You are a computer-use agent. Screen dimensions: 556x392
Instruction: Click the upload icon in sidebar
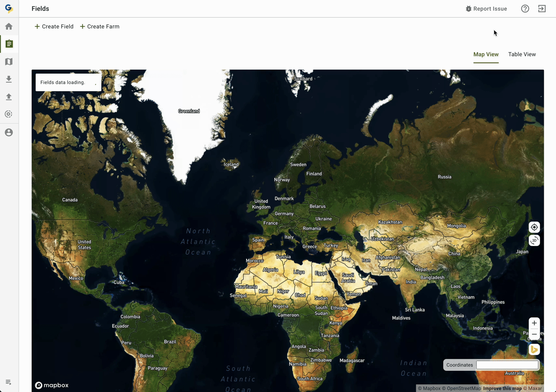click(9, 97)
